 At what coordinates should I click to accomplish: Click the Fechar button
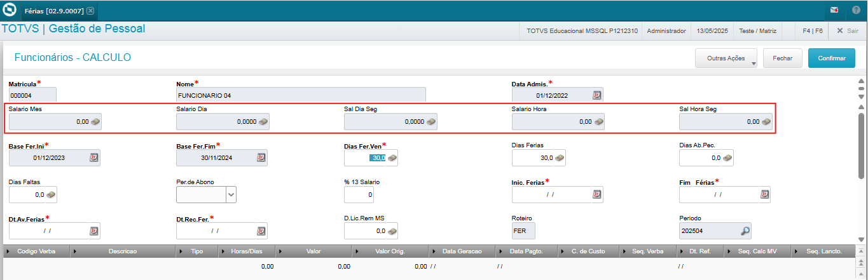pyautogui.click(x=782, y=58)
